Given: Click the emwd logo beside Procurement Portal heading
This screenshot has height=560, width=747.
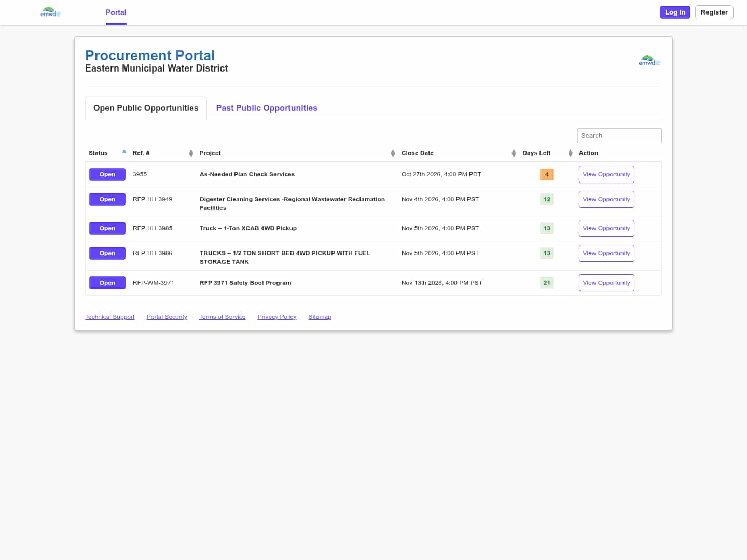Looking at the screenshot, I should [x=649, y=61].
